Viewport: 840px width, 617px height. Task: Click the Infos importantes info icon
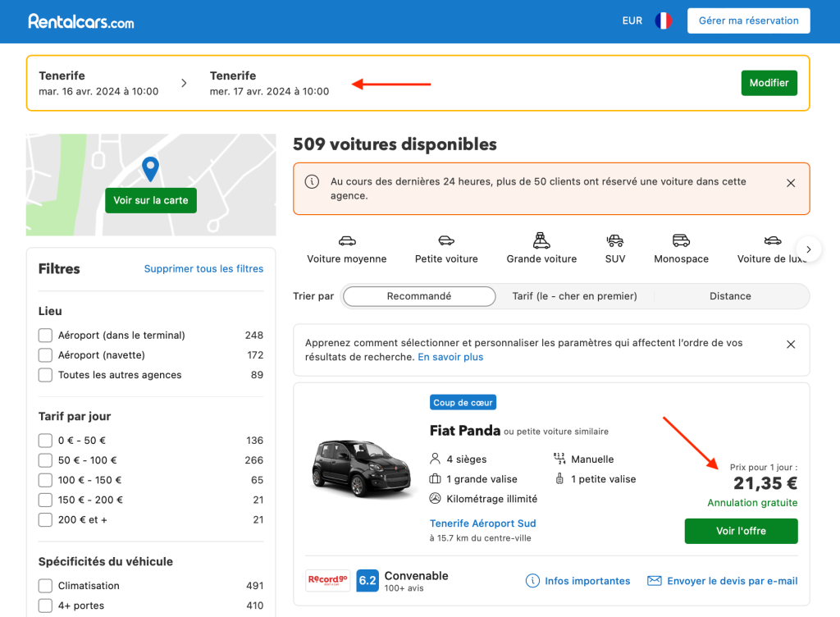(x=532, y=581)
